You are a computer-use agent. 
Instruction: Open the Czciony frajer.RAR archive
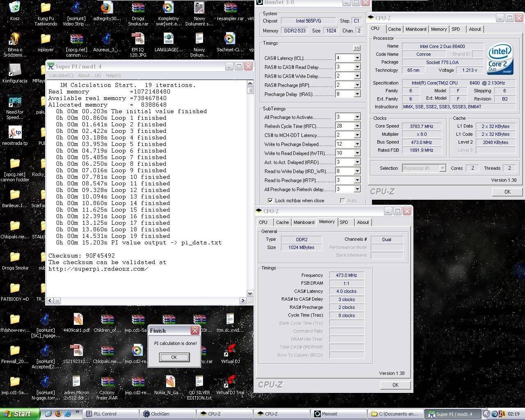tap(107, 381)
